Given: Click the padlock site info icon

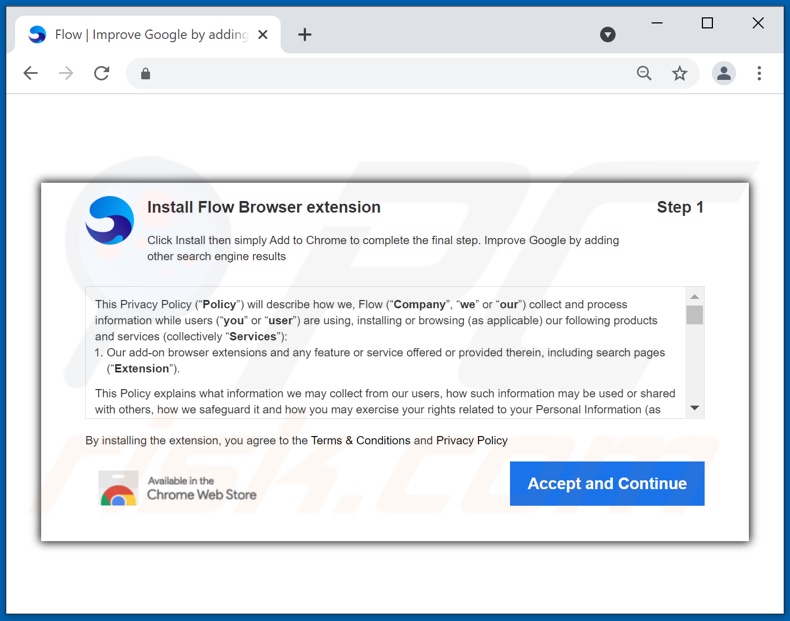Looking at the screenshot, I should tap(145, 73).
